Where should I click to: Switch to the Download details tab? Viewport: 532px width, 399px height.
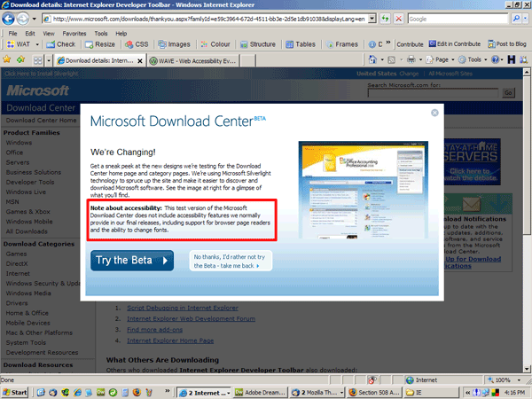tap(95, 60)
